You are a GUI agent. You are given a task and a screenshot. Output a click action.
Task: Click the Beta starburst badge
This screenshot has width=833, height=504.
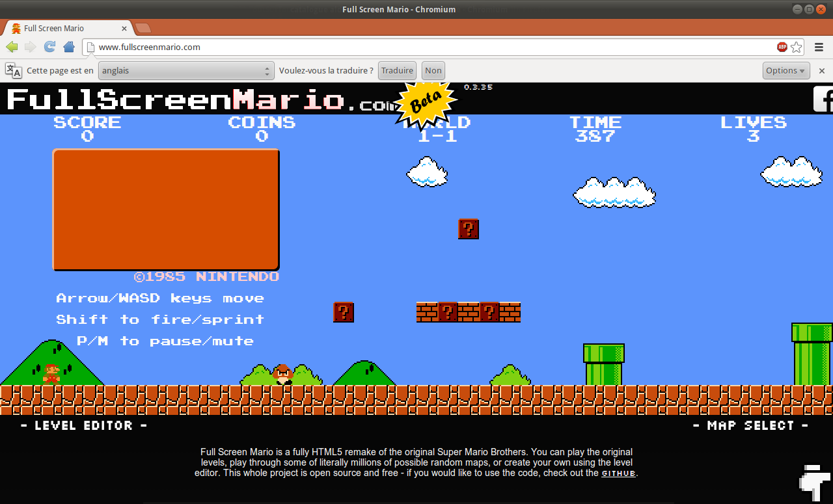426,103
